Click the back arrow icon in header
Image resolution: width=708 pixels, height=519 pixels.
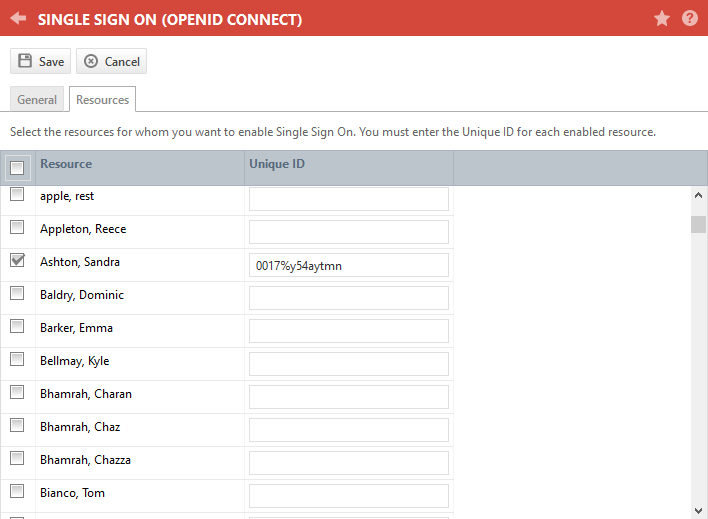coord(18,19)
